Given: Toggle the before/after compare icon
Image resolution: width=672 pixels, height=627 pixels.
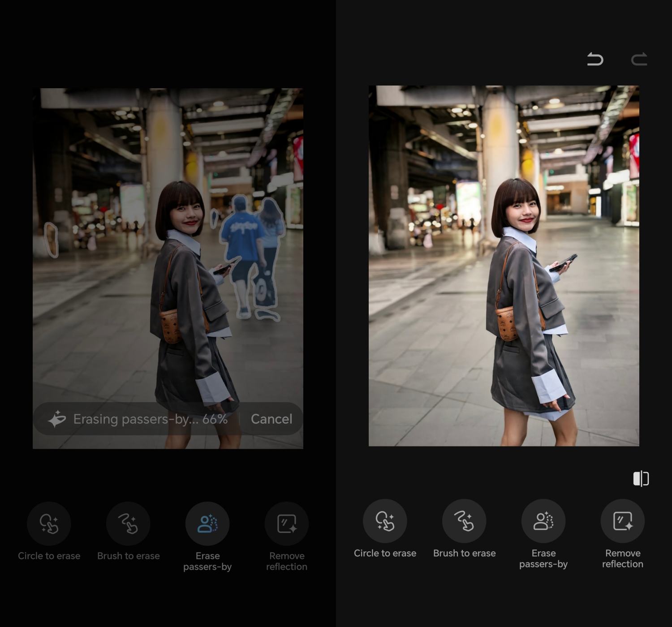Looking at the screenshot, I should pyautogui.click(x=641, y=478).
